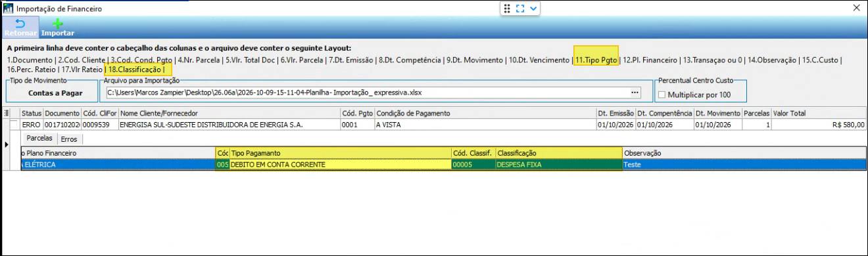
Task: Click the Valor Total column header
Action: click(819, 114)
